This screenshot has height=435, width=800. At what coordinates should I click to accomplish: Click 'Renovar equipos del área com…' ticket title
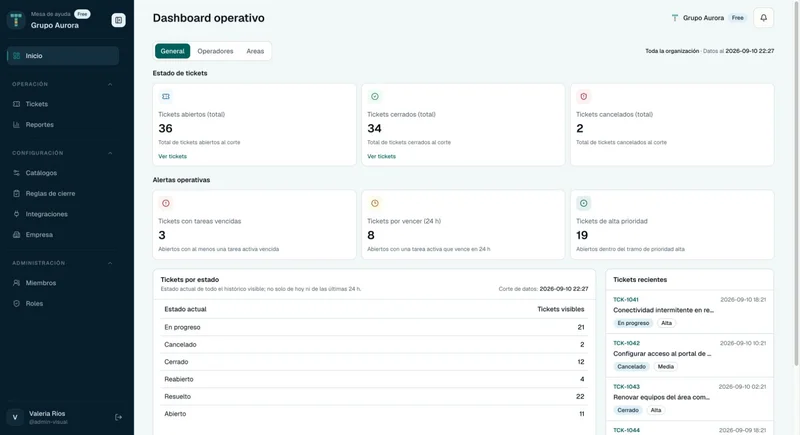click(x=662, y=397)
